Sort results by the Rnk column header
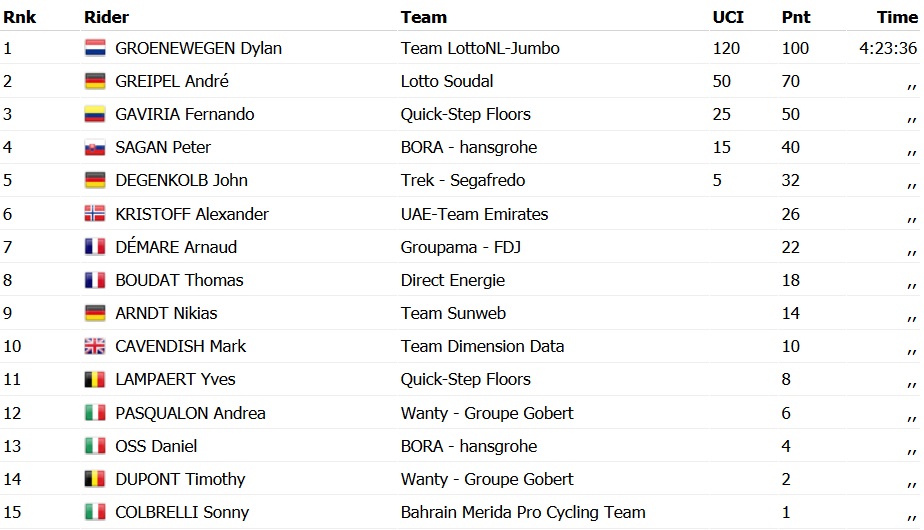Screen dimensions: 924x530 point(19,17)
